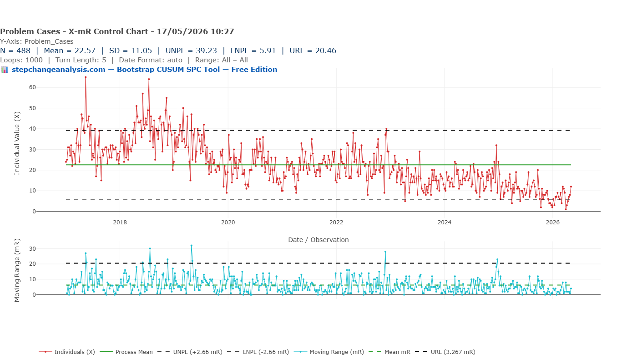The height and width of the screenshot is (364, 637).
Task: Click the 2018 x-axis tick label
Action: pos(119,222)
